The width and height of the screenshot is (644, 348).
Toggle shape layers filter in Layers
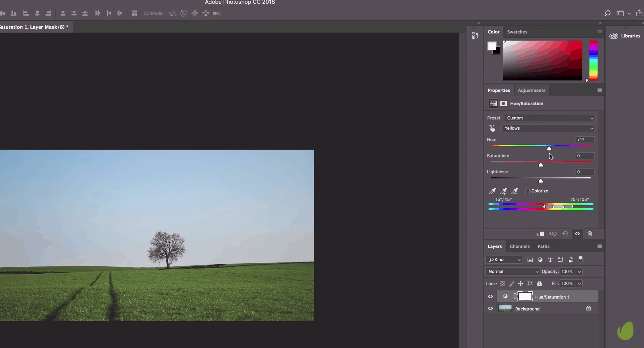[x=561, y=260]
